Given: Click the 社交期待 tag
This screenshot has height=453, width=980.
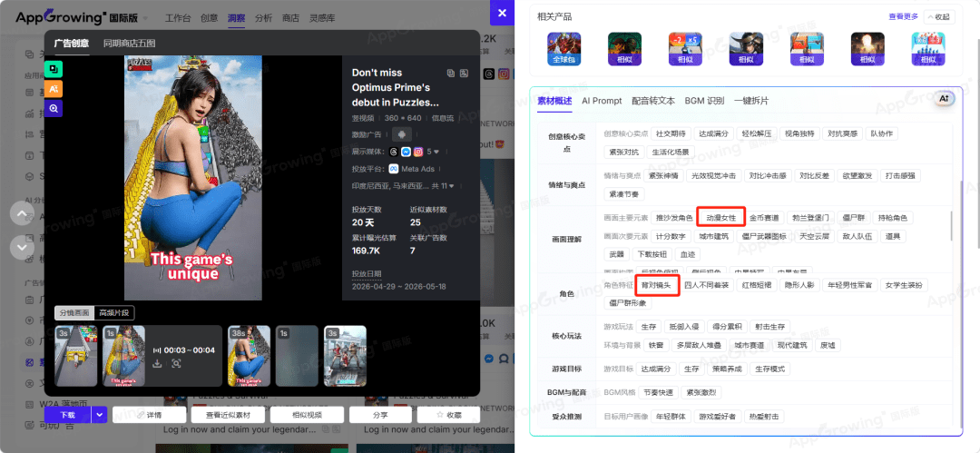Looking at the screenshot, I should pyautogui.click(x=671, y=133).
